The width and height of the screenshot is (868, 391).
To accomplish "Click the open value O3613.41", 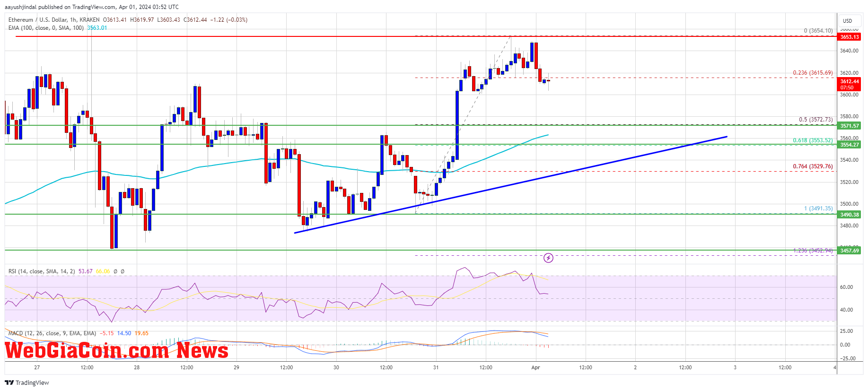I will coord(114,20).
